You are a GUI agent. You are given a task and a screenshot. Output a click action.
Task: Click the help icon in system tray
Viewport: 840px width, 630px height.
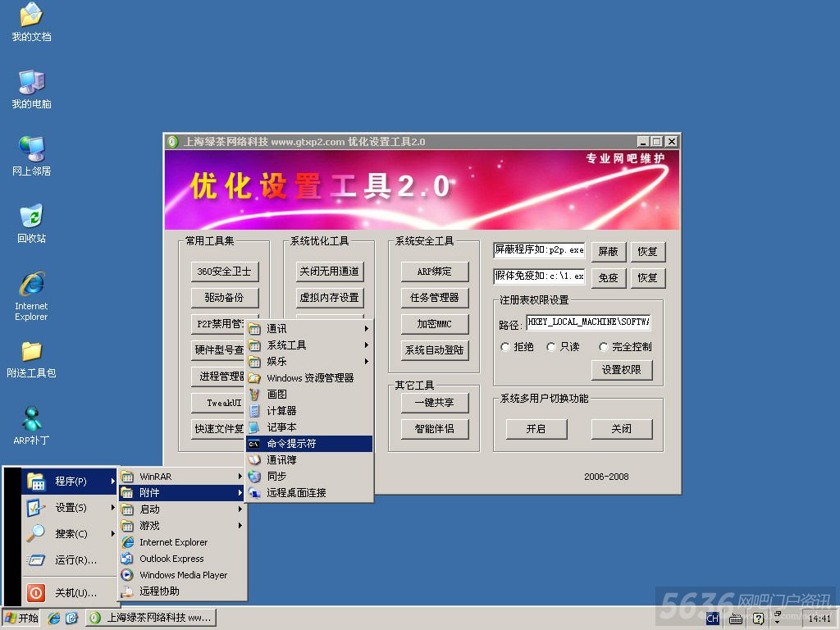click(x=758, y=619)
